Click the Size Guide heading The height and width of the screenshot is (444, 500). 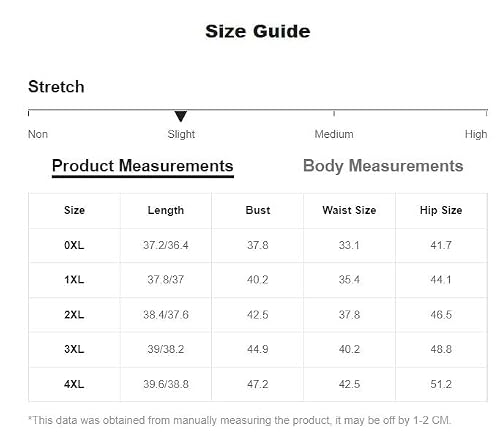click(x=258, y=32)
